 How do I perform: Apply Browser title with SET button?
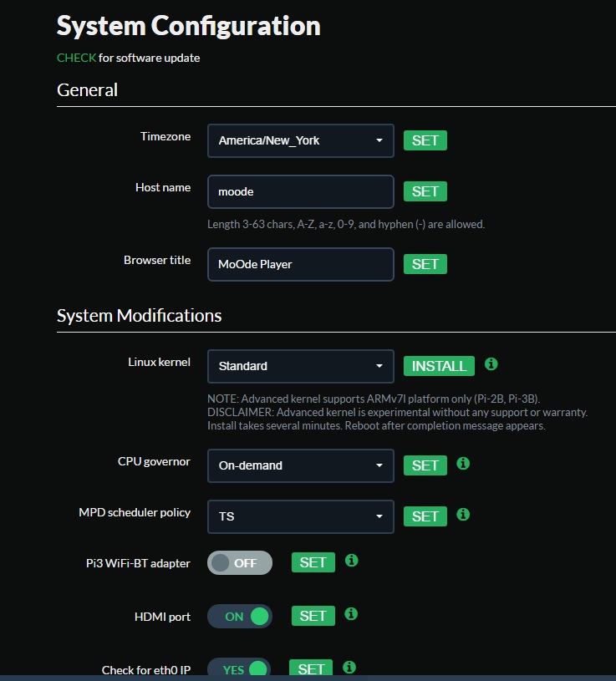(425, 264)
